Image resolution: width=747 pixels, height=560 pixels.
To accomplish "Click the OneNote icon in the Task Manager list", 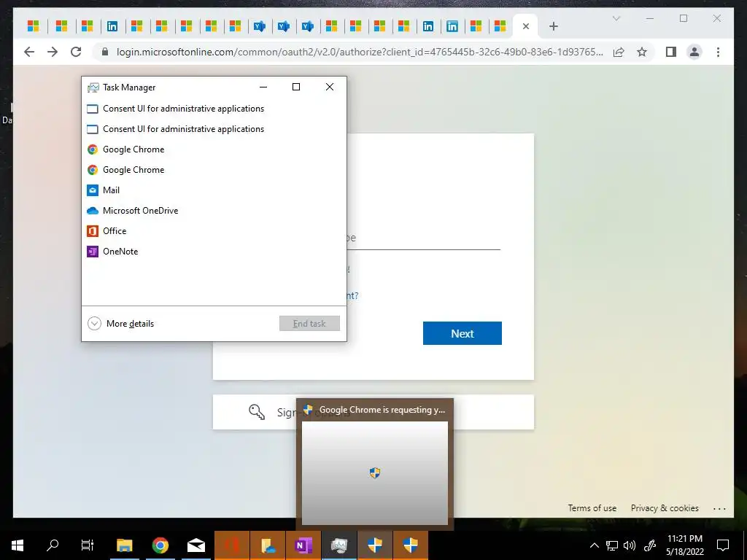I will point(93,252).
